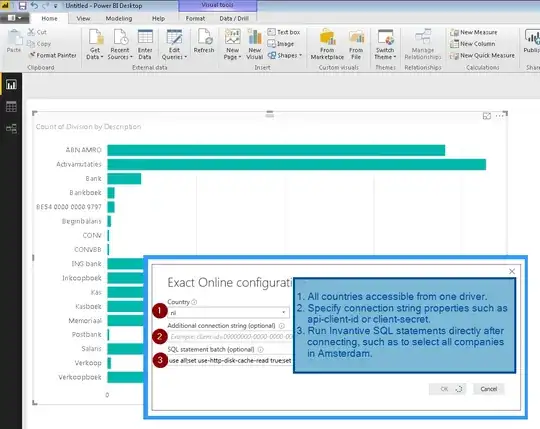Image resolution: width=540 pixels, height=429 pixels.
Task: Open the Edit Queries dropdown
Action: pos(174,44)
